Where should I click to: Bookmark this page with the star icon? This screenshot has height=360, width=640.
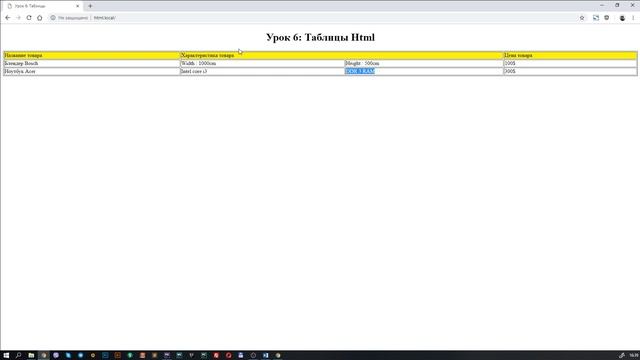coord(582,18)
